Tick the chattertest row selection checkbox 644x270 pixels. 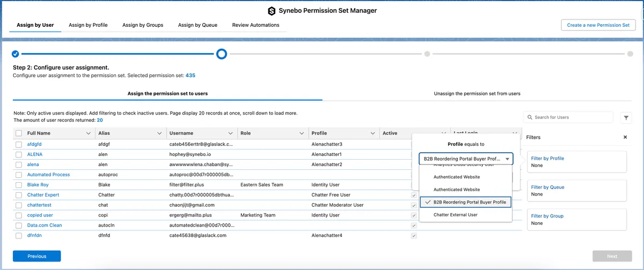[19, 205]
